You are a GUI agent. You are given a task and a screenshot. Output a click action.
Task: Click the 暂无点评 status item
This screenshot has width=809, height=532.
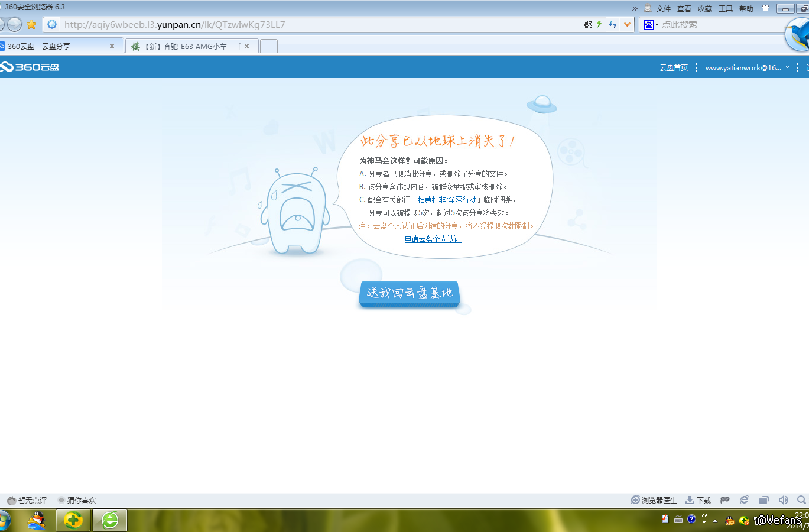pyautogui.click(x=27, y=500)
